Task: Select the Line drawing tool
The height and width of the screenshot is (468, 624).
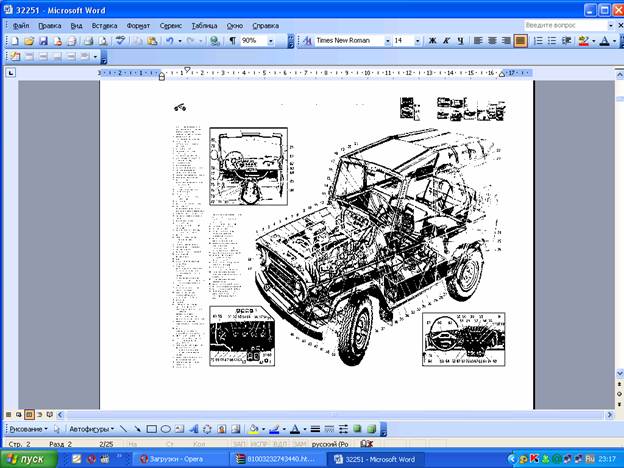Action: tap(123, 429)
